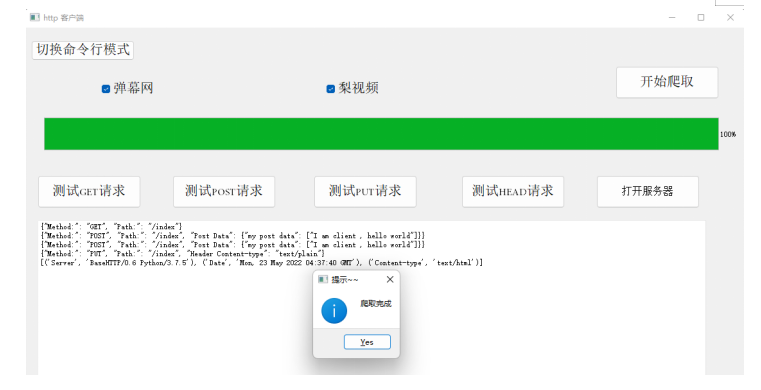Toggle the 梨视频 checkbox

(331, 89)
